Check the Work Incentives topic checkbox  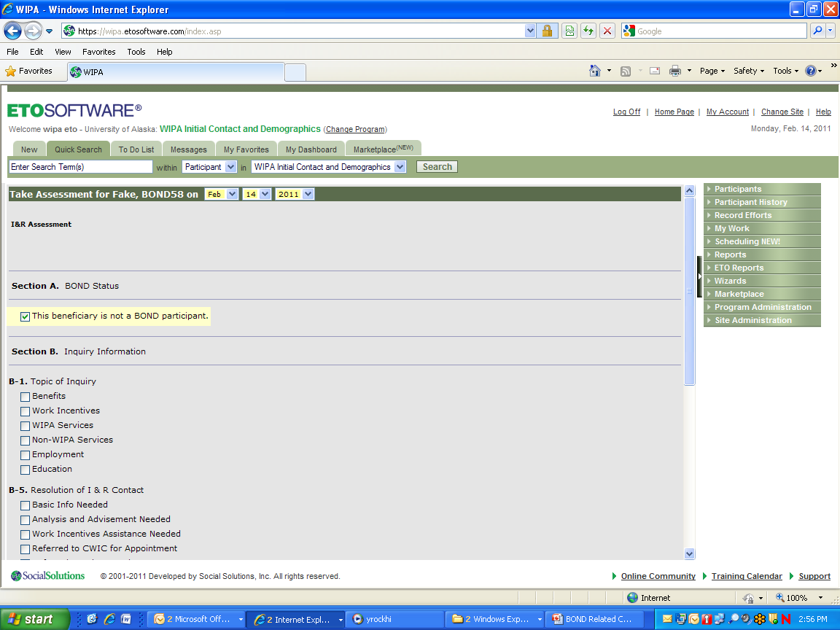(26, 411)
